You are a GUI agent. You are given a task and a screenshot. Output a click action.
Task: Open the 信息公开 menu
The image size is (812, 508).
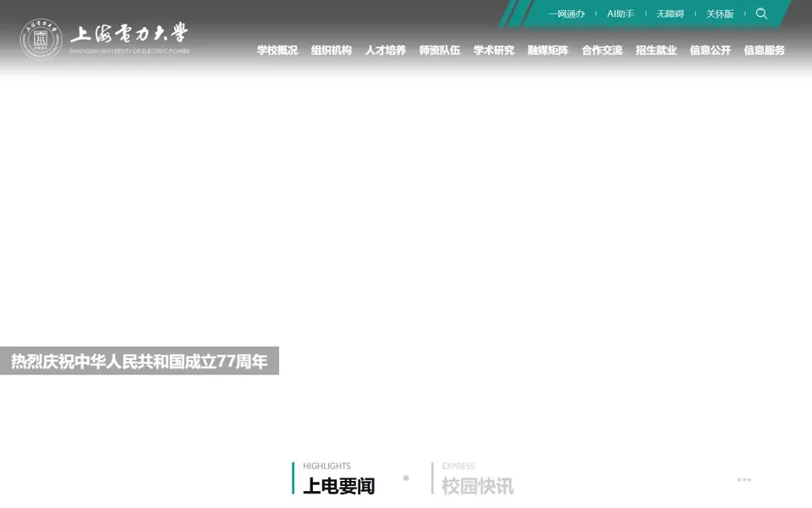coord(710,50)
